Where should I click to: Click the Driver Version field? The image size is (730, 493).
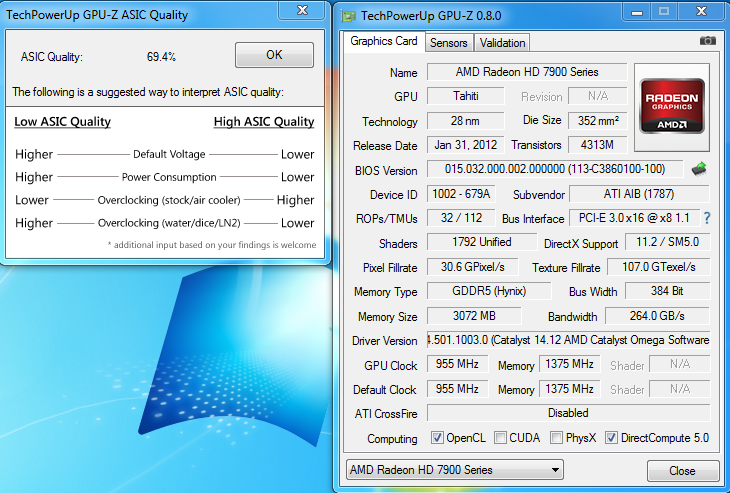(x=568, y=340)
